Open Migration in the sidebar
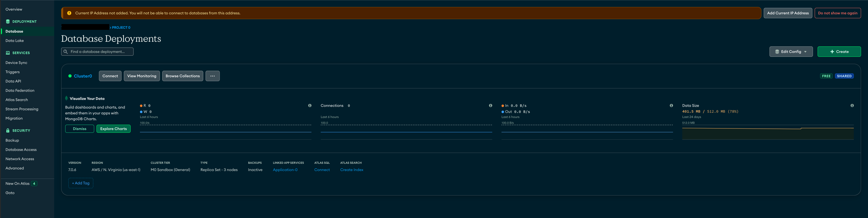The height and width of the screenshot is (218, 868). [14, 118]
